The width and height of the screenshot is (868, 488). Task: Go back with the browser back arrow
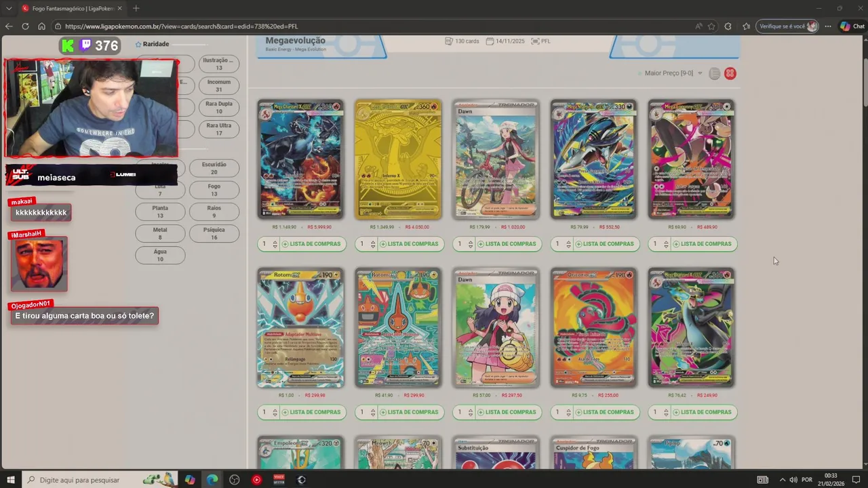(9, 26)
